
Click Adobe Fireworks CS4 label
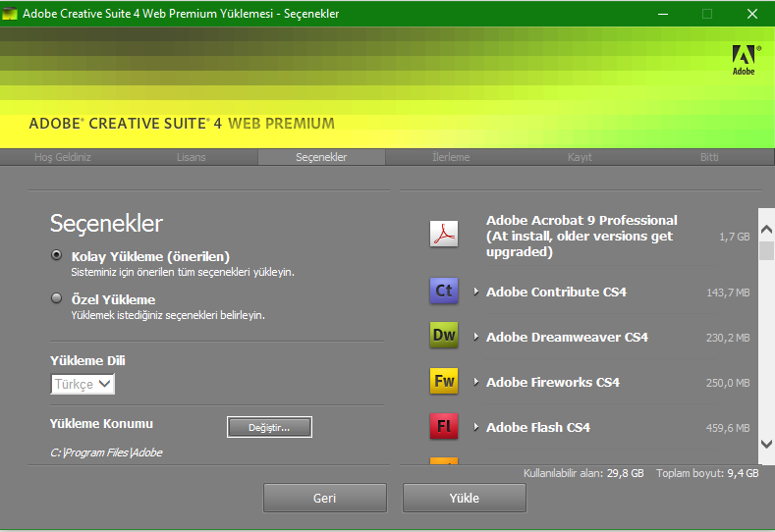[x=553, y=383]
